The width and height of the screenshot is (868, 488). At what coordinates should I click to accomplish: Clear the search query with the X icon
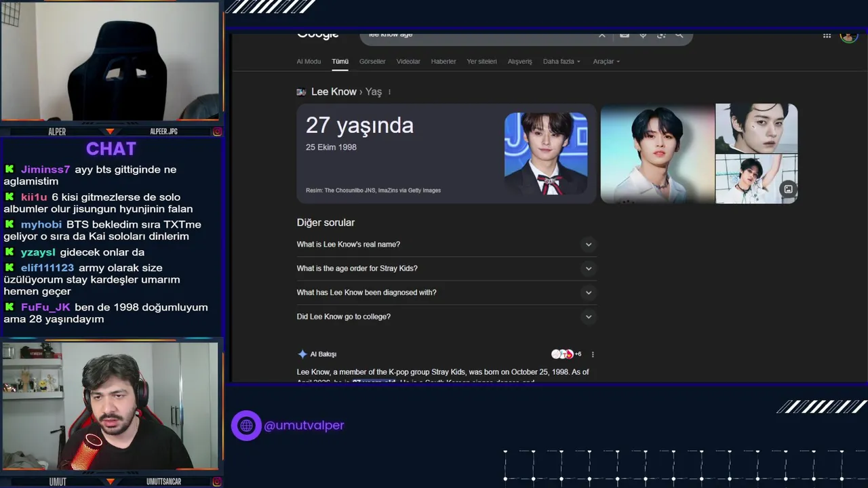[601, 35]
